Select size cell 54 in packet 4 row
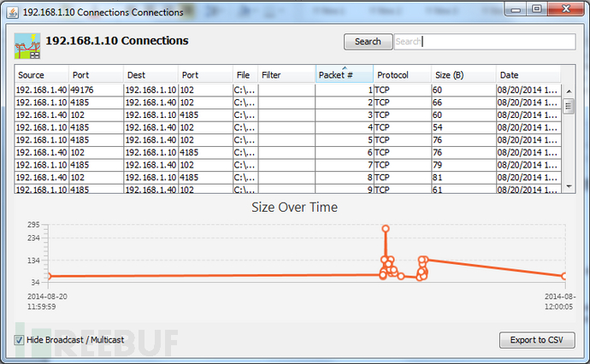This screenshot has height=364, width=590. pos(463,127)
